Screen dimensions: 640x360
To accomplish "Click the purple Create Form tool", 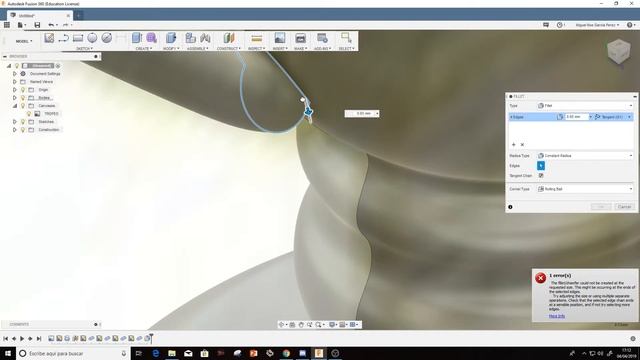I will [151, 38].
